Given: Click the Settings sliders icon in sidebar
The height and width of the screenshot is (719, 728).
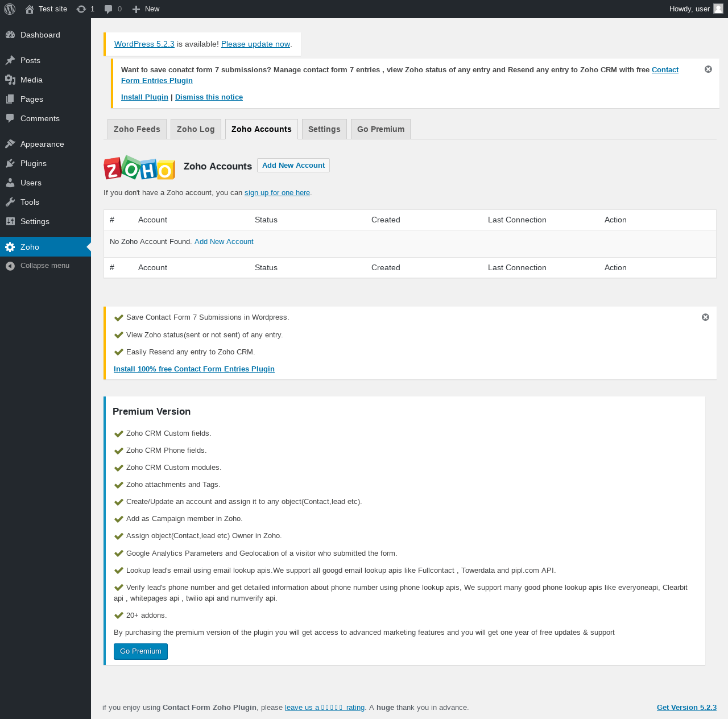Looking at the screenshot, I should coord(10,221).
